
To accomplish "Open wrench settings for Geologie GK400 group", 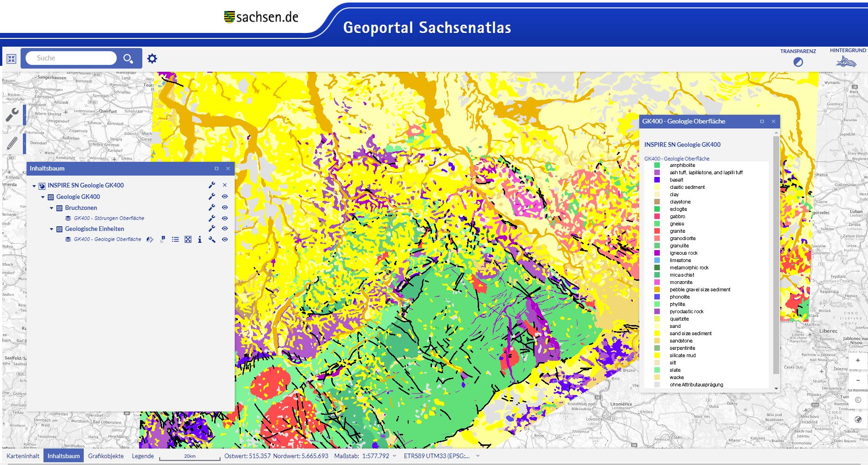I will pos(212,197).
